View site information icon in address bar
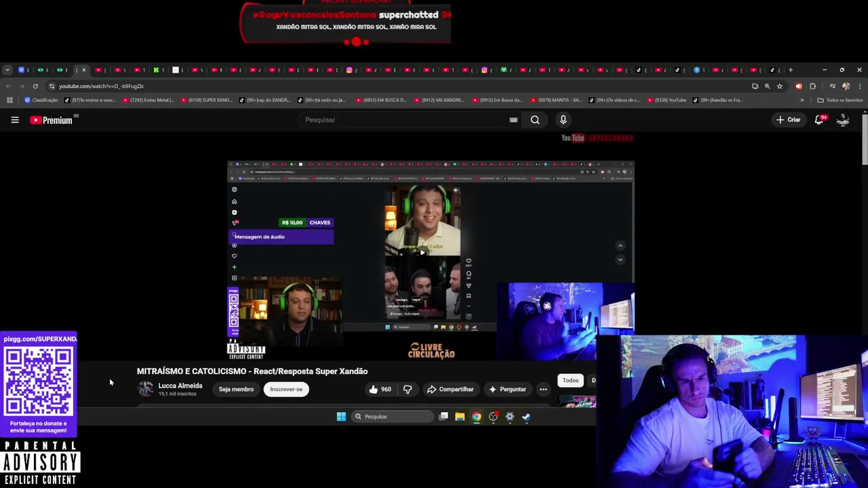Image resolution: width=868 pixels, height=488 pixels. [52, 86]
